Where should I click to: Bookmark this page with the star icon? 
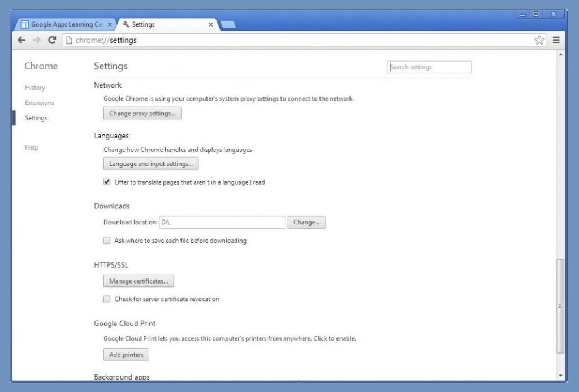[x=539, y=40]
